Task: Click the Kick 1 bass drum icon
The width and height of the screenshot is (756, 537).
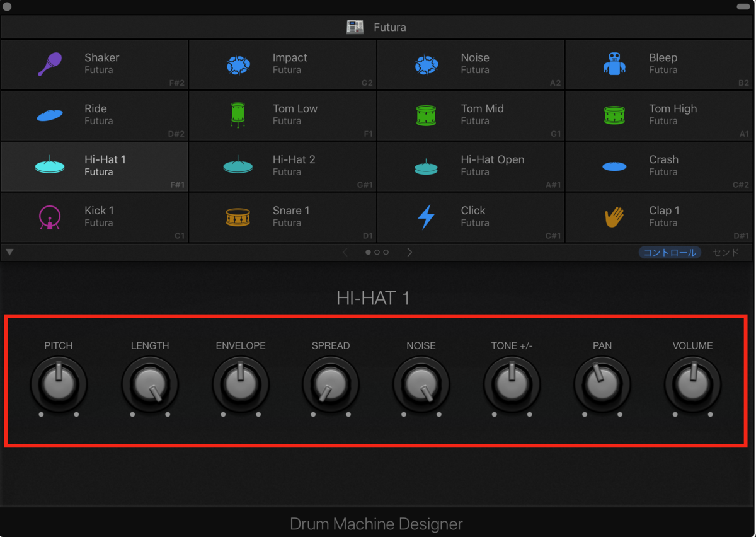Action: 50,217
